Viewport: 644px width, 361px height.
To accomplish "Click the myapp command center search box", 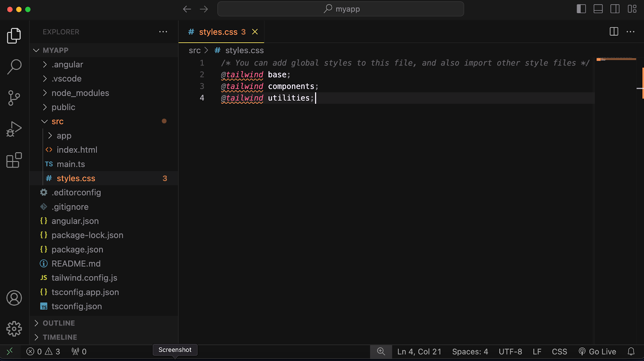I will tap(341, 9).
